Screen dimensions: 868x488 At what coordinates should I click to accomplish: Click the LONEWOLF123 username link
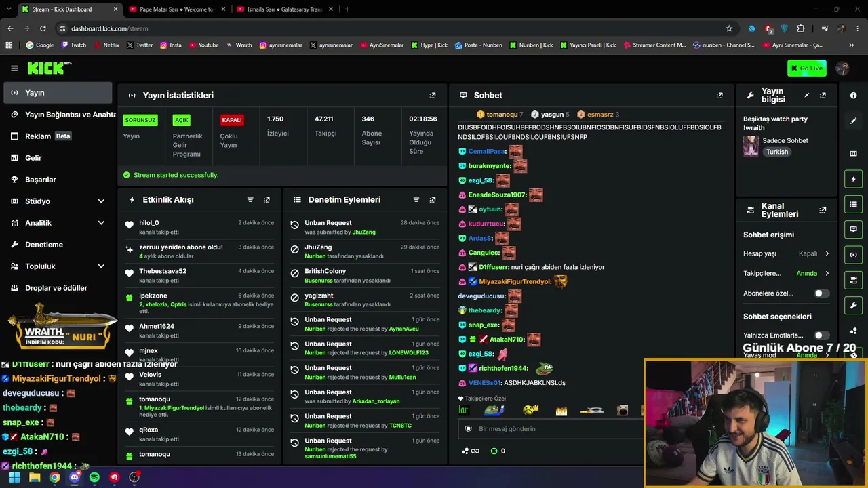click(x=409, y=353)
